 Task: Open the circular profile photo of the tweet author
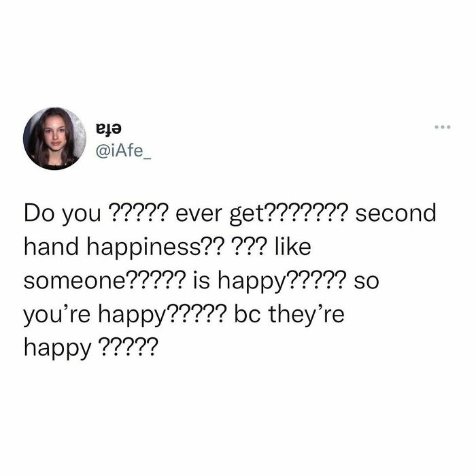54,139
